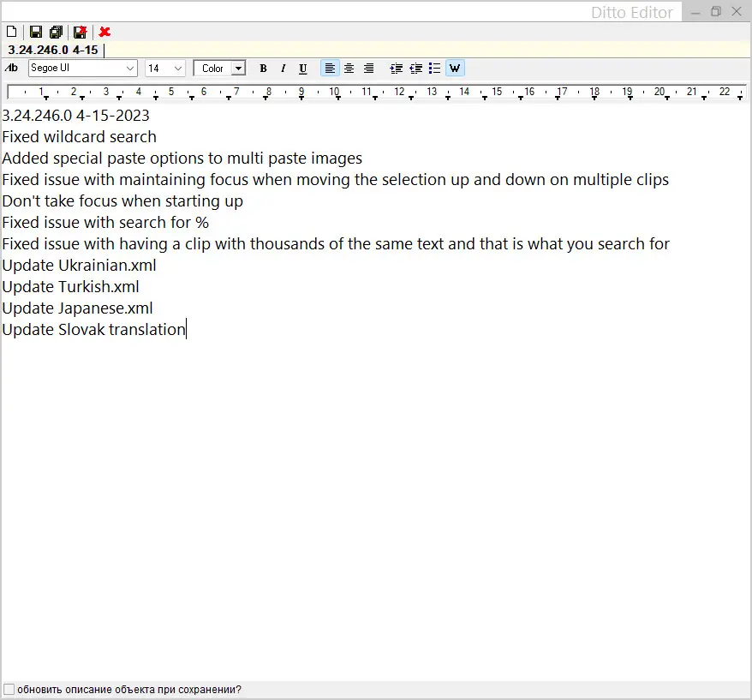Expand the Color dropdown arrow
Image resolution: width=752 pixels, height=700 pixels.
(238, 69)
